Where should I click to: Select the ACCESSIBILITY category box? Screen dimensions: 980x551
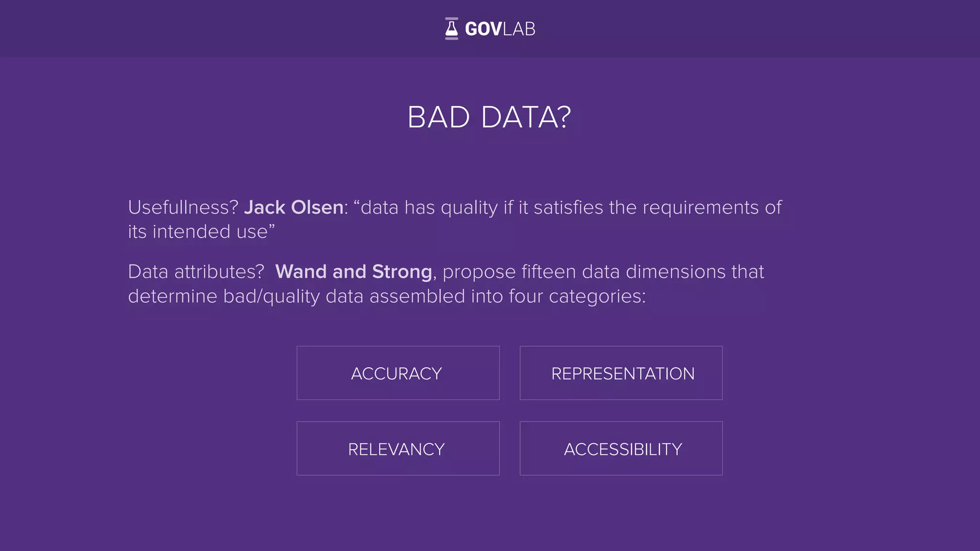pos(621,449)
